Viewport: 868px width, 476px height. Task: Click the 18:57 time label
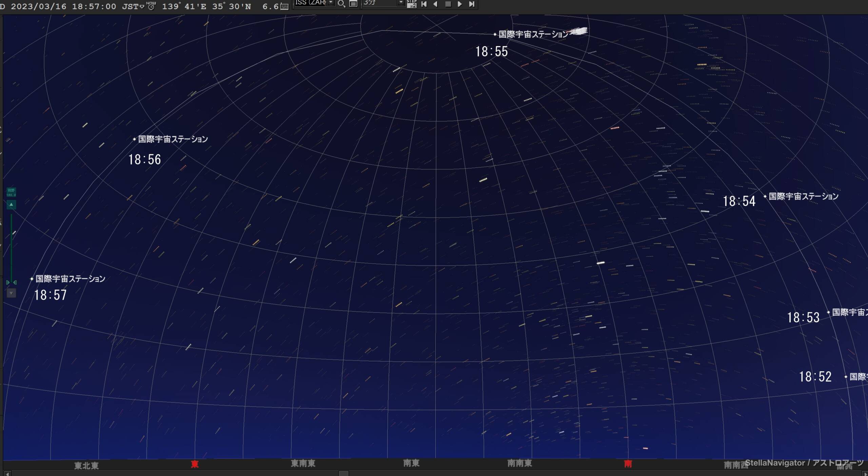pyautogui.click(x=50, y=295)
